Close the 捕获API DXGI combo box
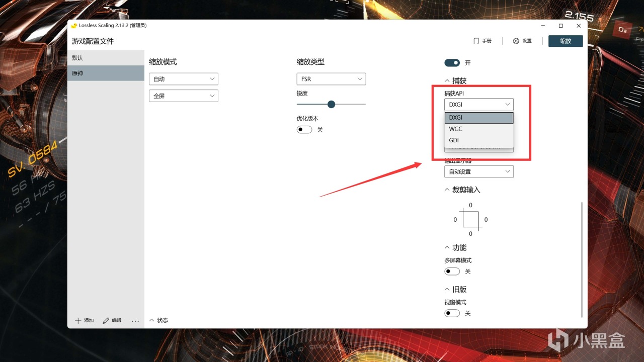Viewport: 644px width, 362px height. point(479,104)
